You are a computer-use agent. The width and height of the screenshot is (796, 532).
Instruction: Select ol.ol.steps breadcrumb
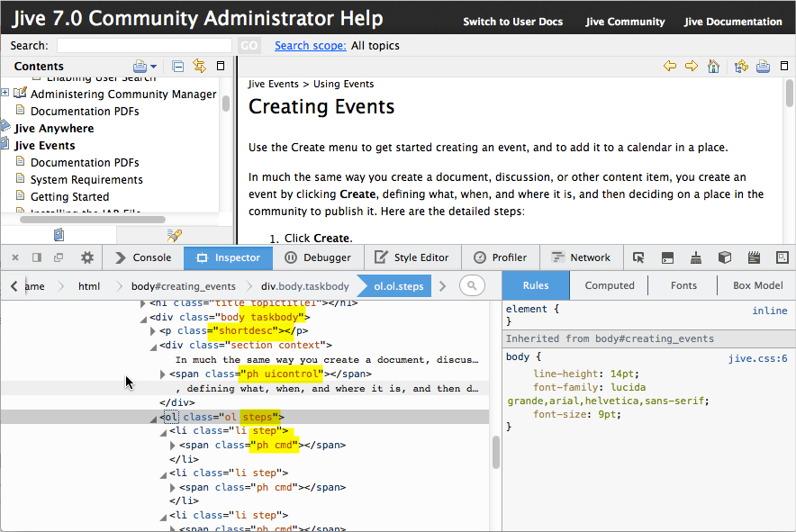click(399, 286)
